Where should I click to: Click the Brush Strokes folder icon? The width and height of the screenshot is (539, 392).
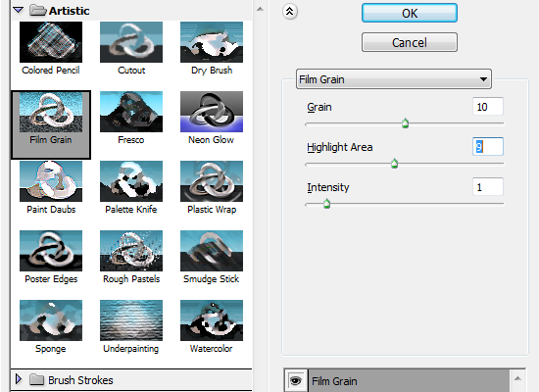coord(37,379)
